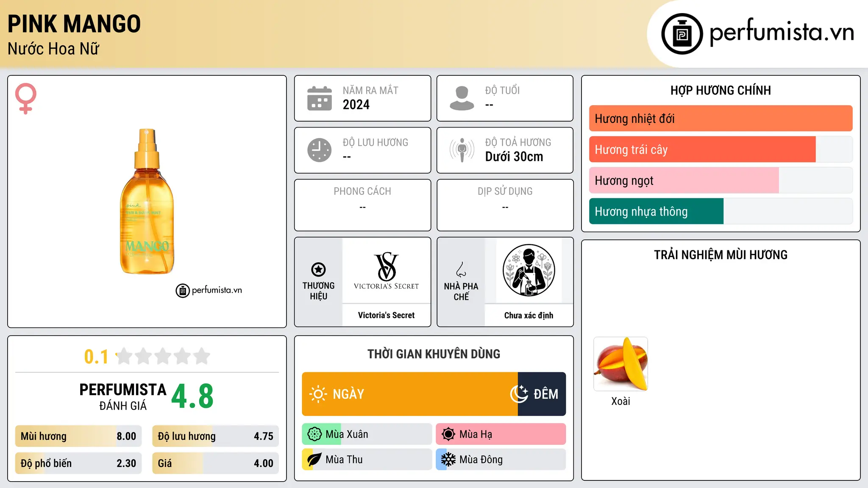Click the Nhà pha chế label
The image size is (868, 488).
461,291
